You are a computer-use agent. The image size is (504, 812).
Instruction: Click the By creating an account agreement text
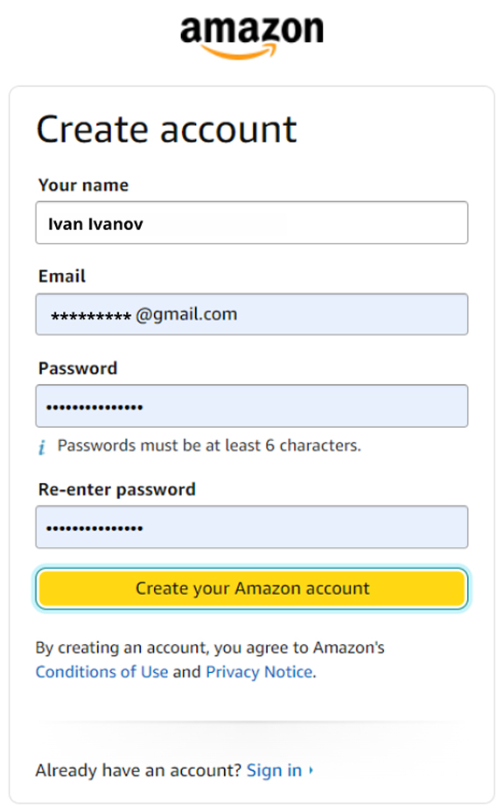pyautogui.click(x=210, y=647)
